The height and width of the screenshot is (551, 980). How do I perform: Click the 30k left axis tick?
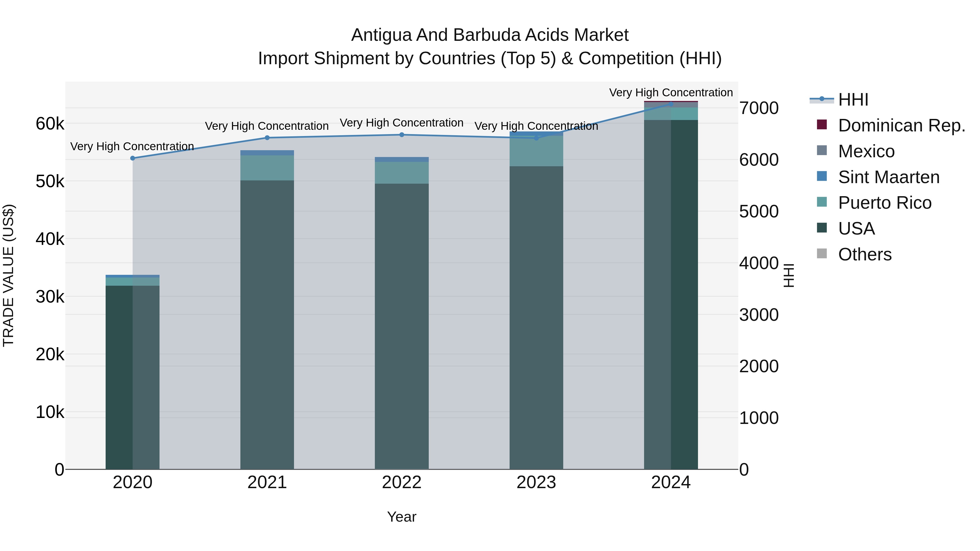click(x=50, y=297)
